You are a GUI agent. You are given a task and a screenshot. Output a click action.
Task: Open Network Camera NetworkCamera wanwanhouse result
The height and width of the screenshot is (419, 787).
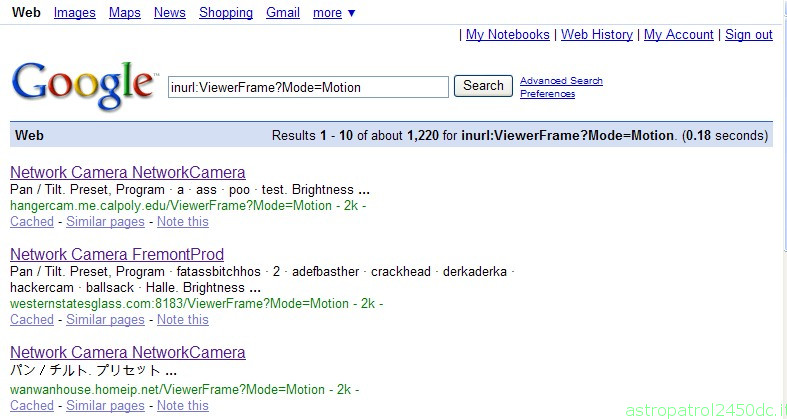coord(128,352)
